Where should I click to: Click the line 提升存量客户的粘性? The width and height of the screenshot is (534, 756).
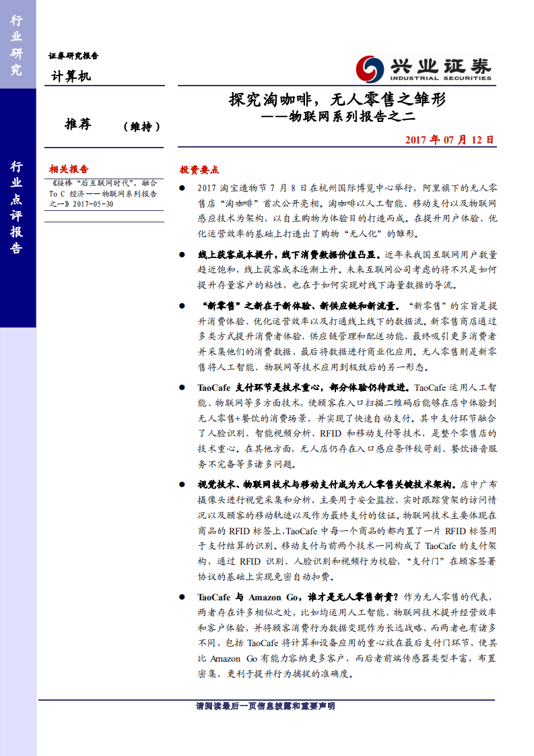327,285
